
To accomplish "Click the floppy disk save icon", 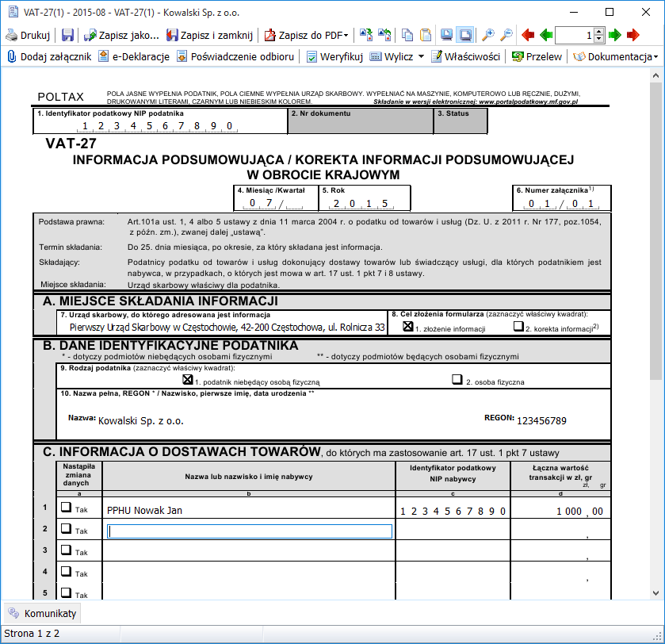I will coord(68,35).
